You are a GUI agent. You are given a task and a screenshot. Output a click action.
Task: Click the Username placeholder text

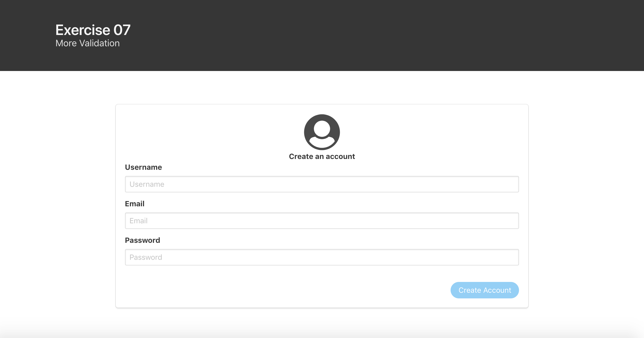[147, 184]
